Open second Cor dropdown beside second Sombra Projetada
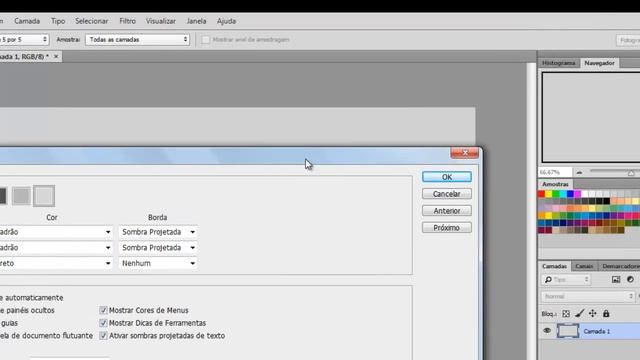 [56, 248]
